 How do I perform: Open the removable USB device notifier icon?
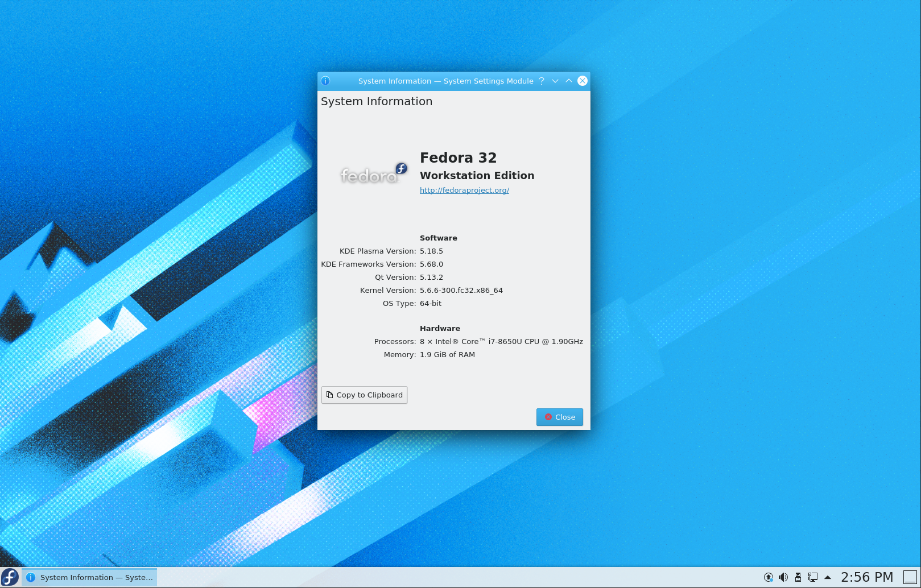[798, 577]
